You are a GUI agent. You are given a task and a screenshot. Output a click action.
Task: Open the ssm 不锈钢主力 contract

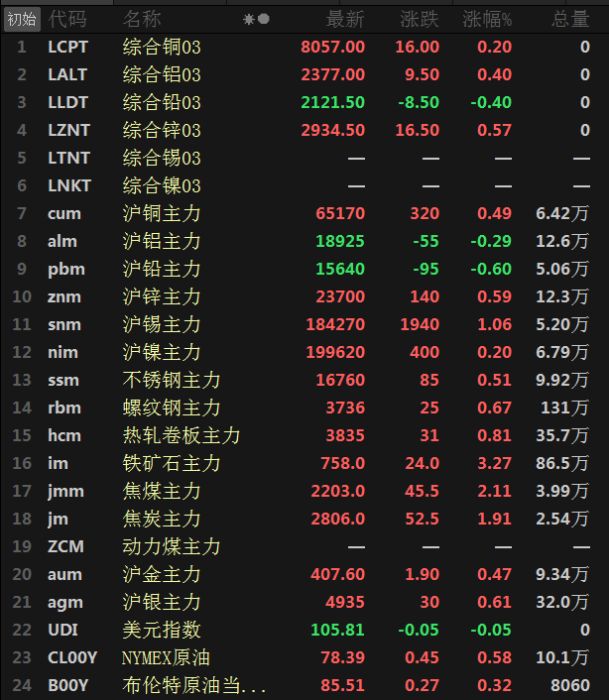304,380
